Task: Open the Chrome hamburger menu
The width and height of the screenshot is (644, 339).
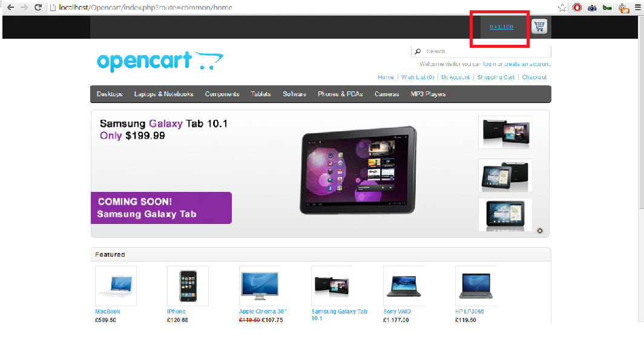Action: coord(638,7)
